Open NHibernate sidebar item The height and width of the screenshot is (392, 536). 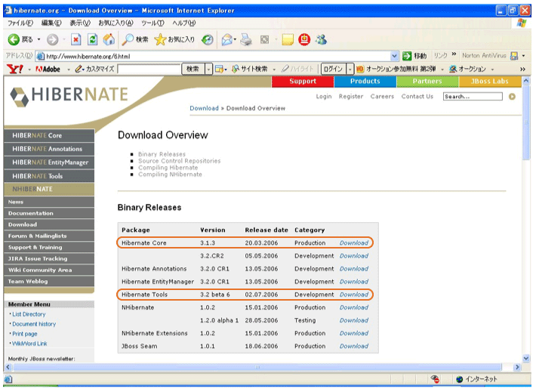[x=49, y=189]
